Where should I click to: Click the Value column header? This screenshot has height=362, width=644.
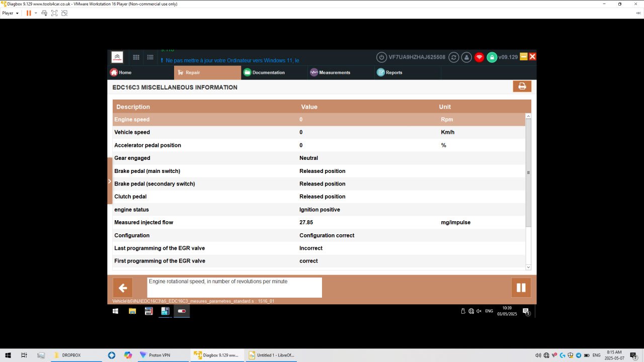pyautogui.click(x=309, y=107)
